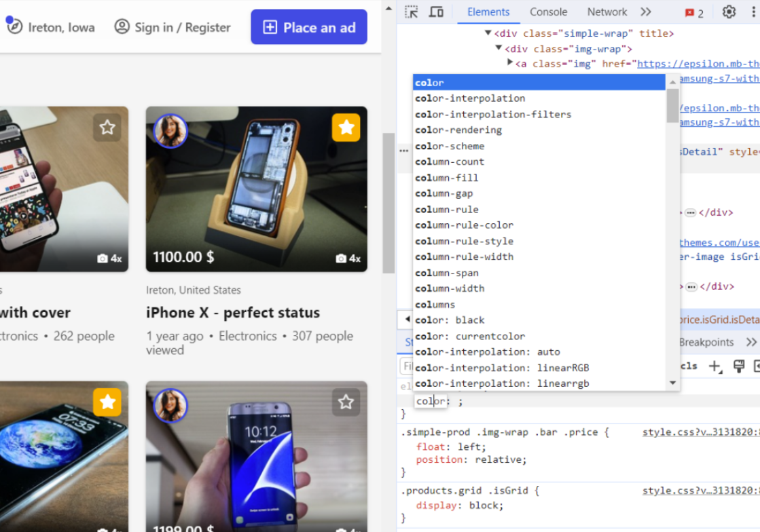Click the Ireton, Iowa location link
Screen dimensions: 760x532
click(x=62, y=28)
